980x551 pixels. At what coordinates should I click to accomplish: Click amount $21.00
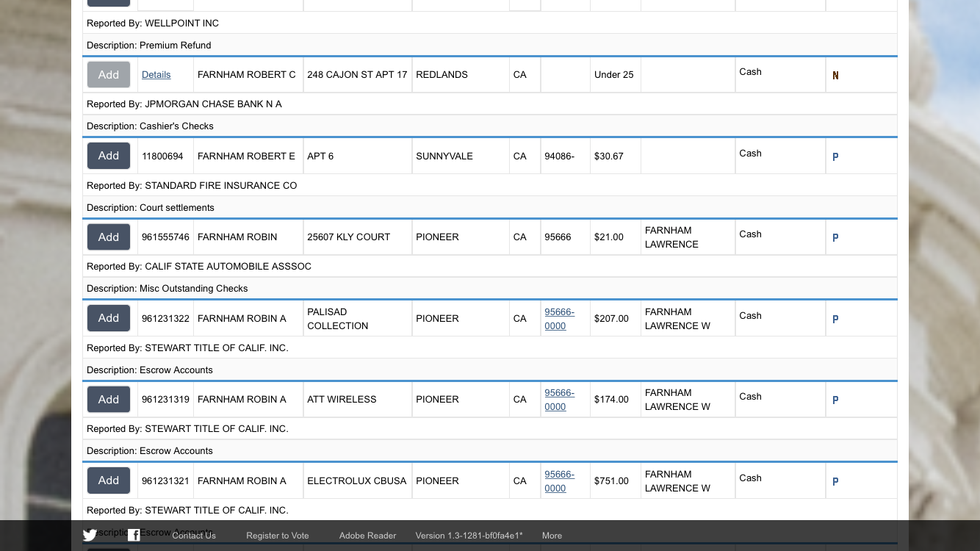pyautogui.click(x=609, y=237)
